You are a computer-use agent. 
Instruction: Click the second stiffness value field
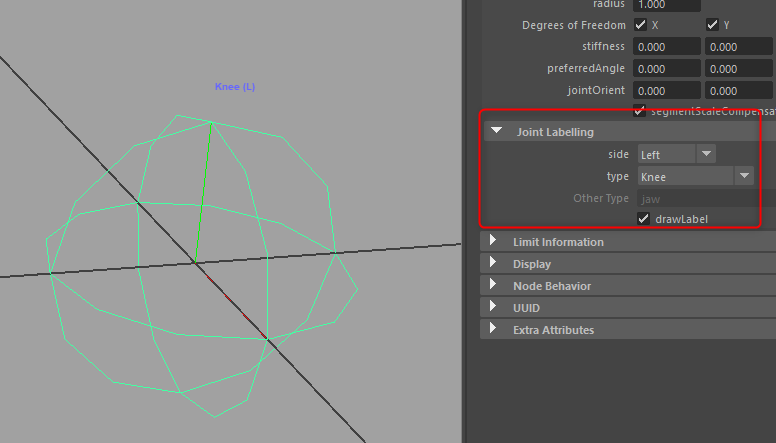pos(738,47)
